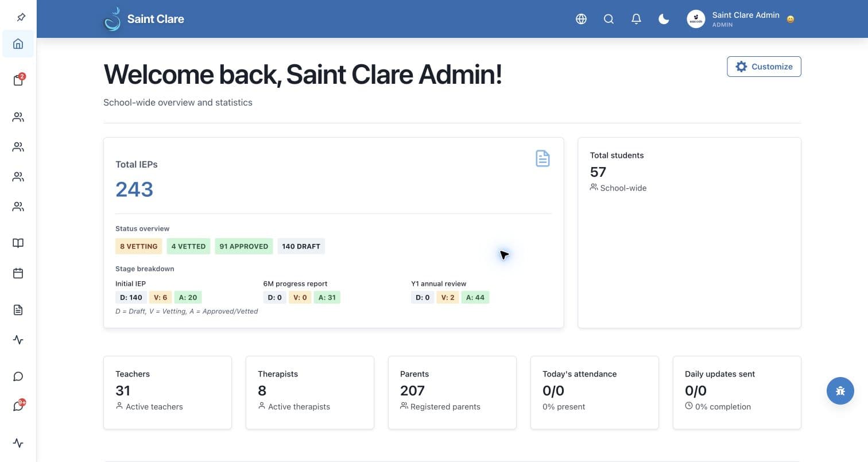868x462 pixels.
Task: Open the calendar icon in the sidebar
Action: pyautogui.click(x=18, y=273)
